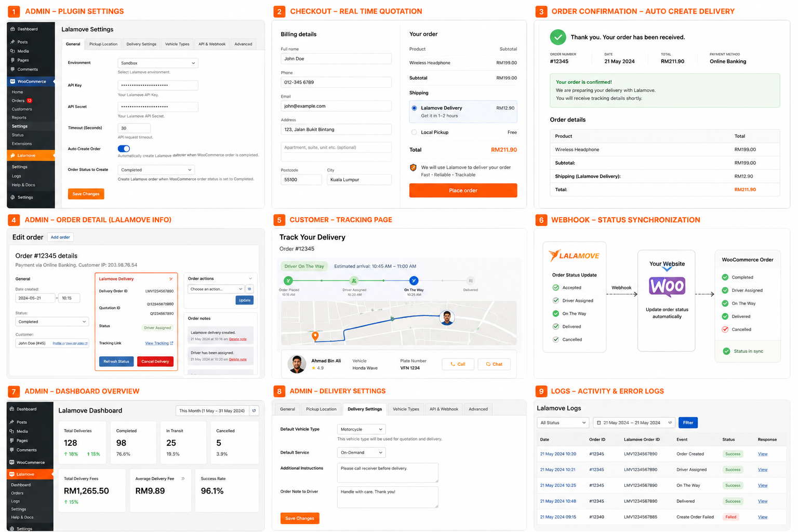
Task: Click apply-action icon beside Choose an action
Action: (x=249, y=289)
